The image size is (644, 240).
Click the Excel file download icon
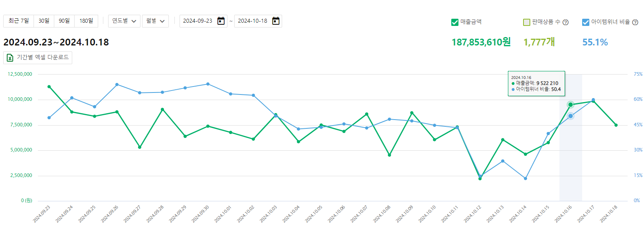[x=10, y=58]
